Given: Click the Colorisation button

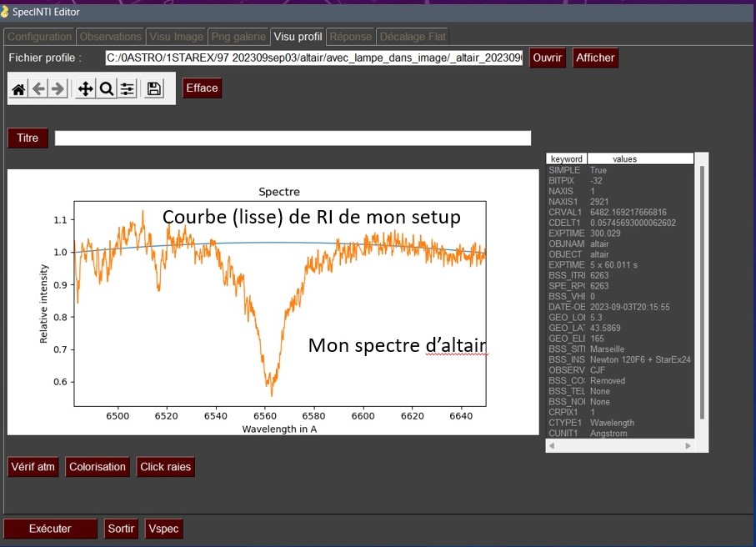Looking at the screenshot, I should click(x=98, y=467).
